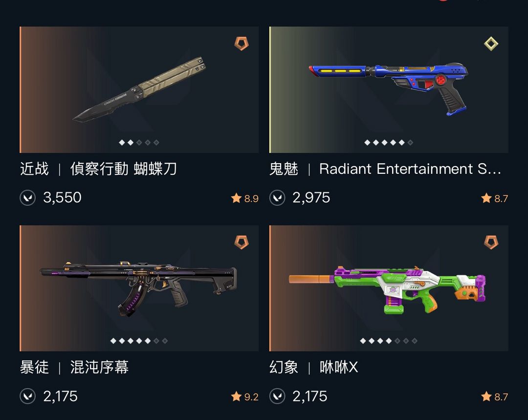Click the 幻象 | 咻咻X title text
This screenshot has height=420, width=528.
click(313, 367)
